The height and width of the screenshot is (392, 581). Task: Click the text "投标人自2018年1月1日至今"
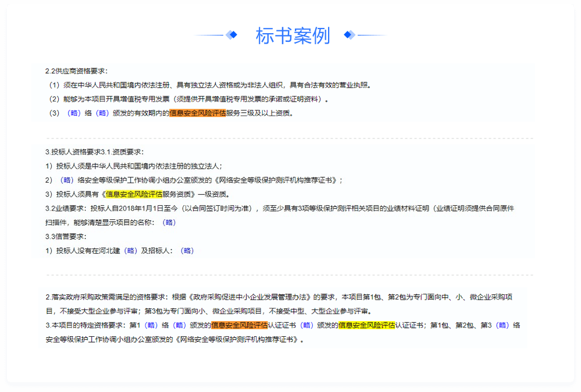pos(134,208)
